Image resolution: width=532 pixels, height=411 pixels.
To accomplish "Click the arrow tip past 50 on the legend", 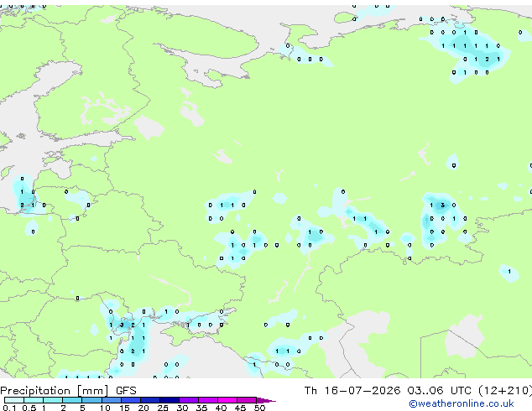I will pyautogui.click(x=266, y=400).
